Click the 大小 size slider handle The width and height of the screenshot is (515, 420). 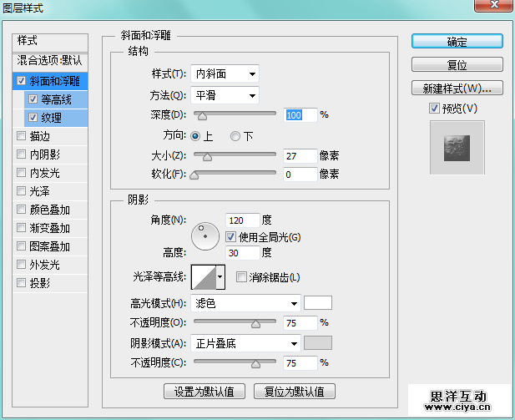pos(208,156)
